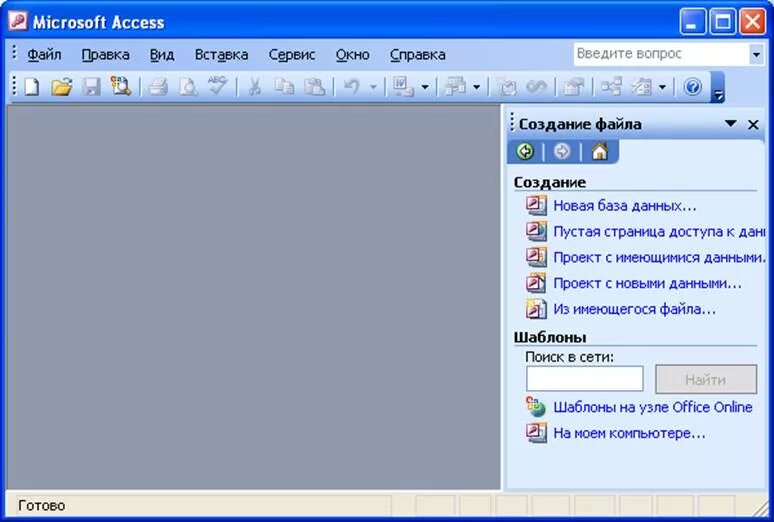The width and height of the screenshot is (774, 522).
Task: Click the 'Введите вопрос' help question box
Action: point(661,54)
